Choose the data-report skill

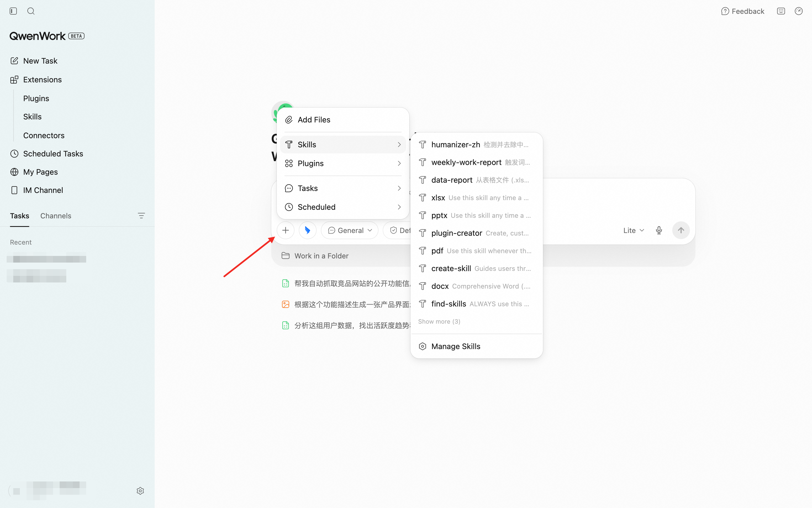tap(476, 180)
